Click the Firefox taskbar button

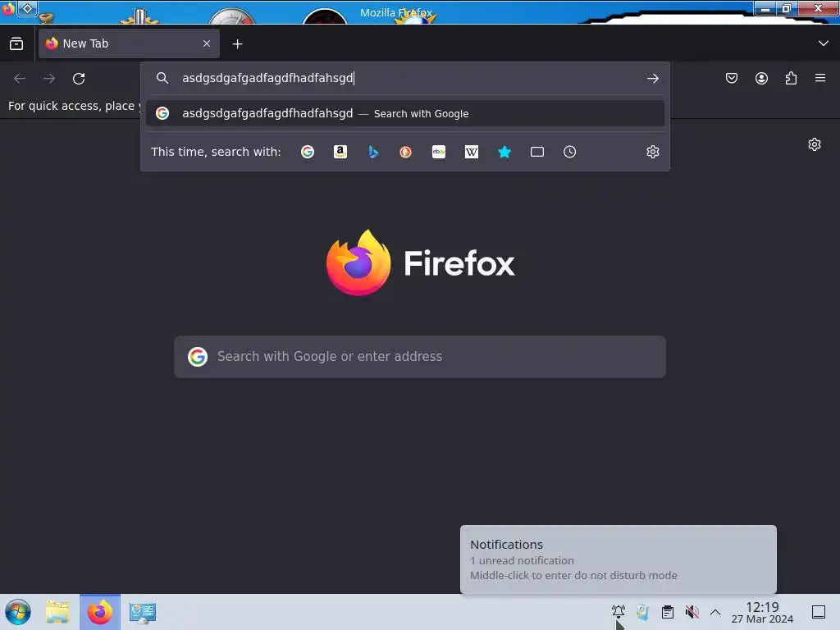[100, 612]
